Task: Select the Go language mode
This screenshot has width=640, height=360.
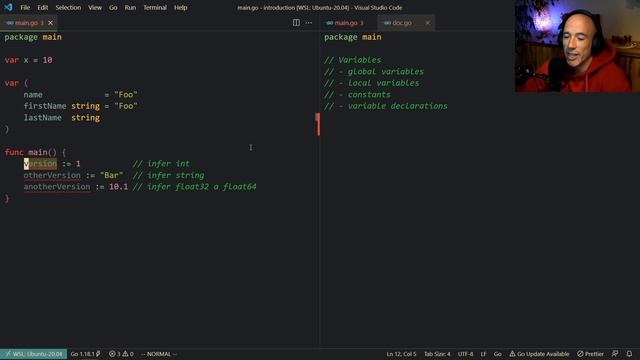Action: pyautogui.click(x=498, y=354)
